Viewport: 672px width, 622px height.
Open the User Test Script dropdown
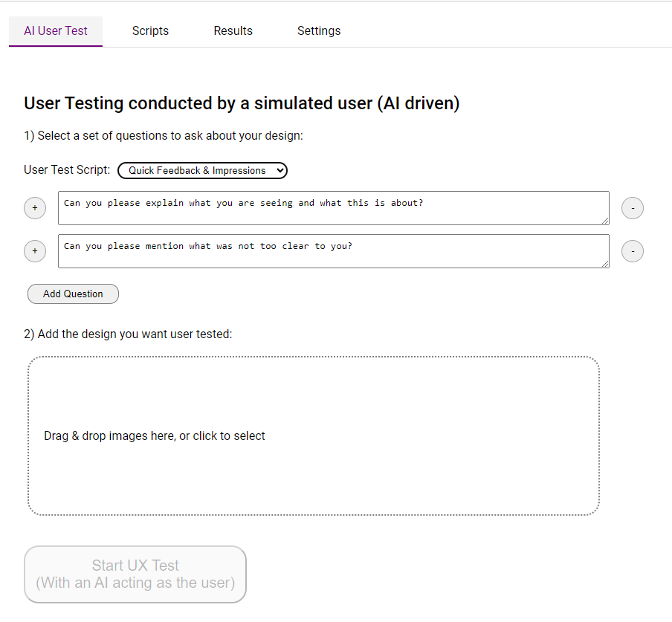pos(202,170)
